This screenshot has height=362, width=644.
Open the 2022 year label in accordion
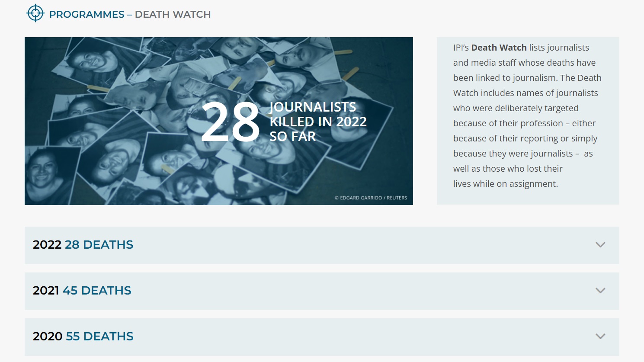pos(47,245)
